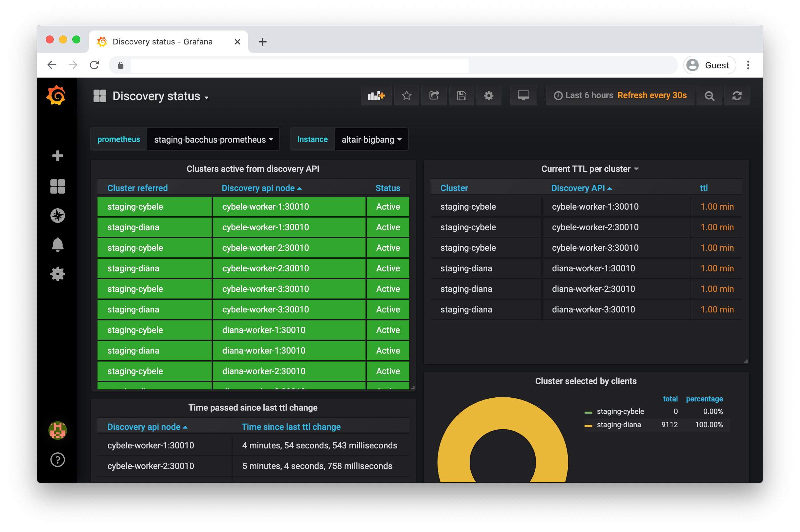The image size is (800, 532).
Task: Open Dashboards menu in sidebar
Action: click(57, 186)
